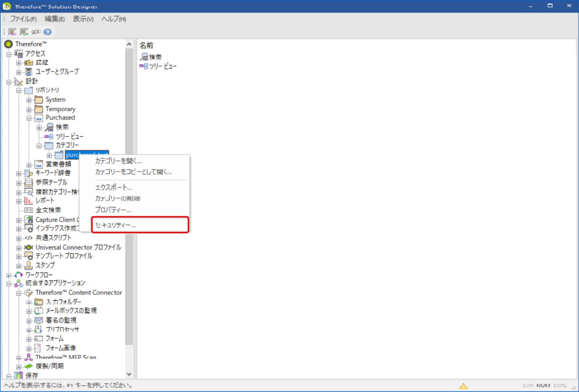This screenshot has height=392, width=579.
Task: Click the レポート chart icon in the tree
Action: [x=29, y=200]
